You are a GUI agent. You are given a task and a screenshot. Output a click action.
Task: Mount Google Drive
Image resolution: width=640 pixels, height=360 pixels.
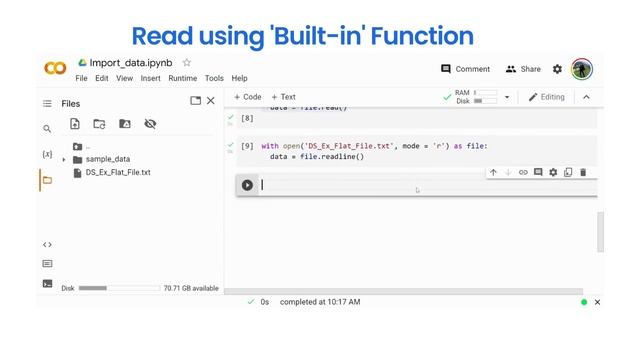coord(125,124)
